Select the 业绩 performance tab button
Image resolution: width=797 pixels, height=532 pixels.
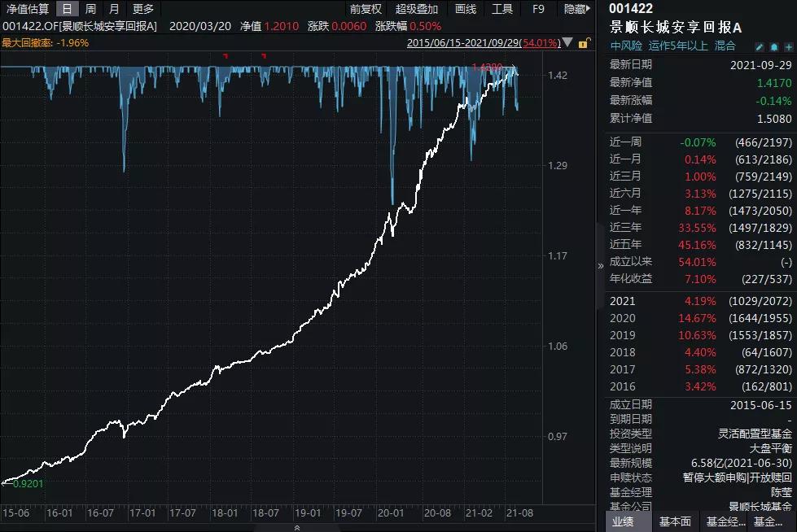click(x=623, y=521)
